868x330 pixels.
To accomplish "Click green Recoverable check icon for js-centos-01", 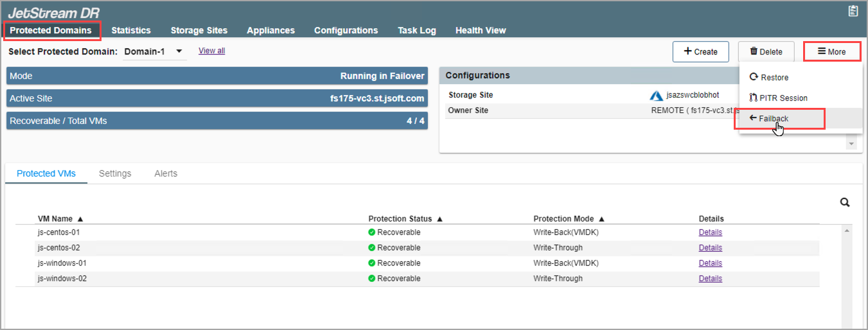I will point(372,232).
